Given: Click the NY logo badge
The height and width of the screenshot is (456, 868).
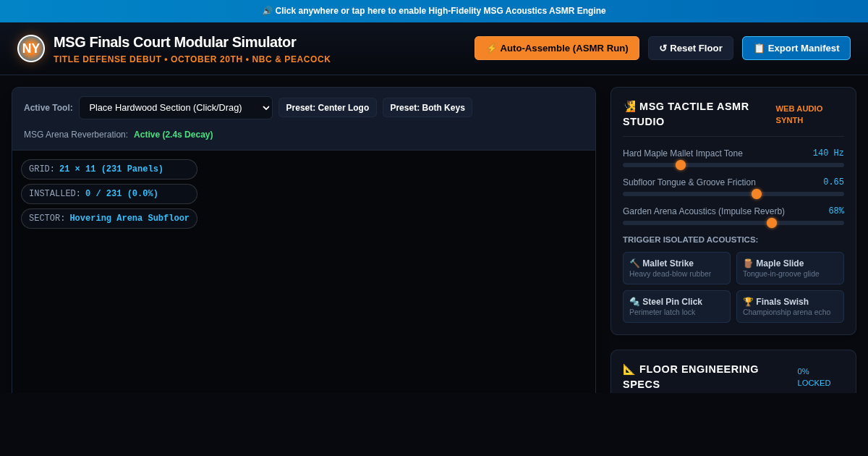Looking at the screenshot, I should tap(31, 48).
